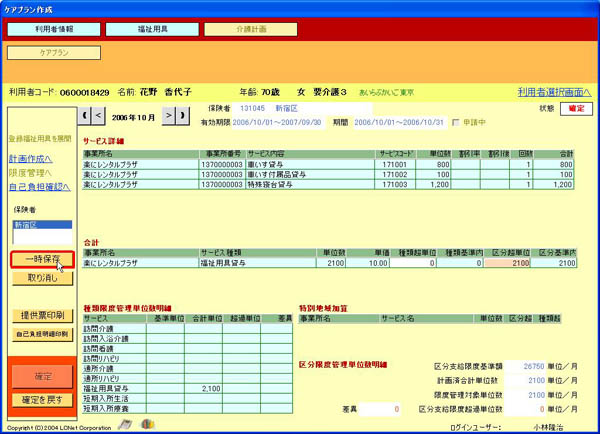Jump to last month with the ')' button

(183, 116)
